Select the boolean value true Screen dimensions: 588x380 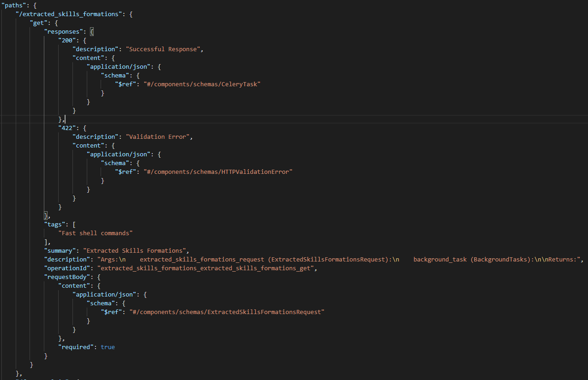click(108, 347)
